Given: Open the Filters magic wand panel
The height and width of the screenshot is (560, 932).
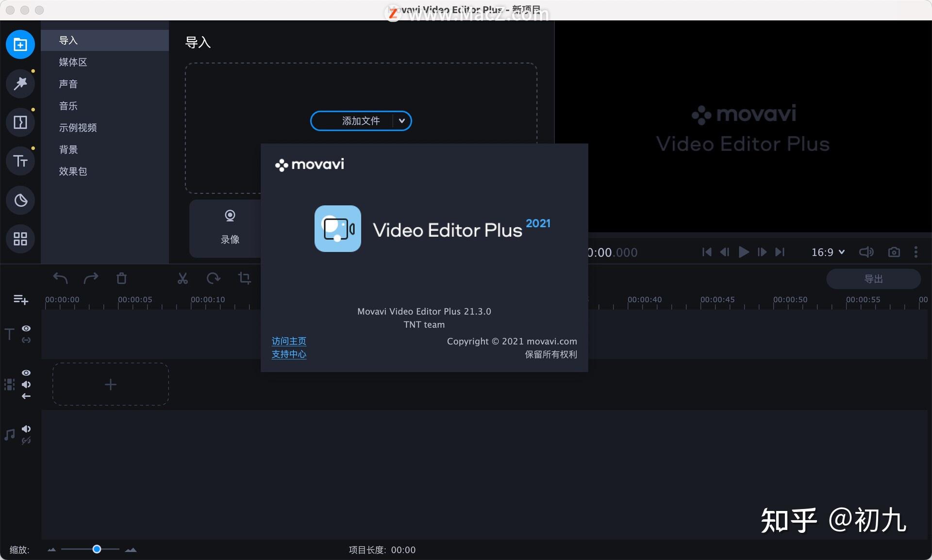Looking at the screenshot, I should [x=20, y=83].
